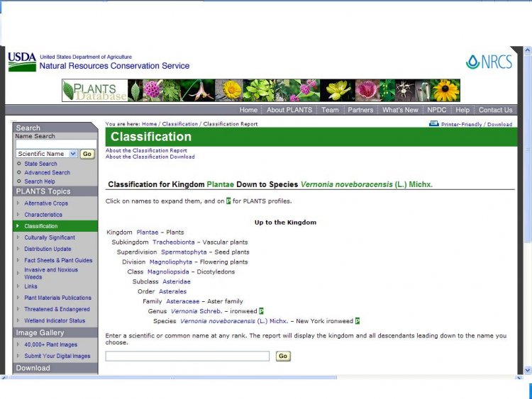Open PLANTS profile icon for Vernonia genus

point(261,311)
